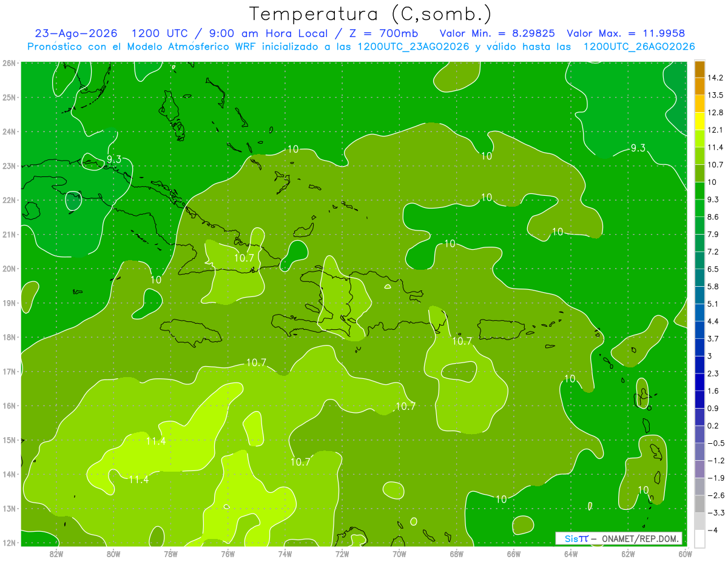Click the 64W longitude axis label

pos(571,554)
